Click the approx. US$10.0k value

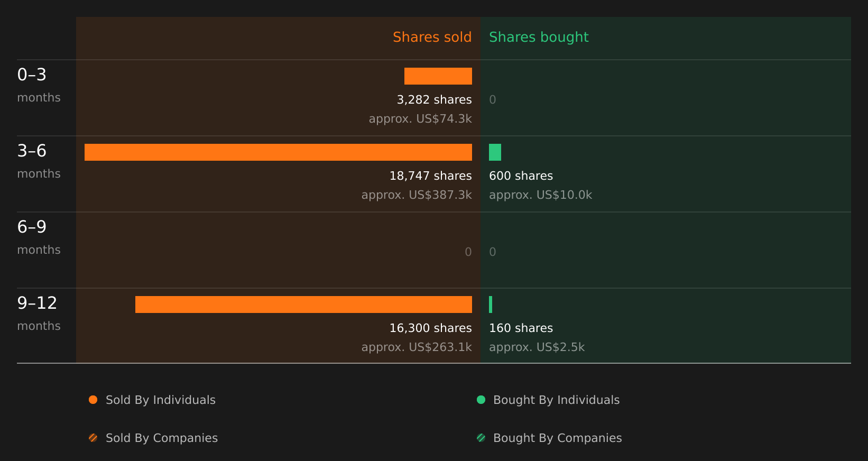pyautogui.click(x=540, y=195)
